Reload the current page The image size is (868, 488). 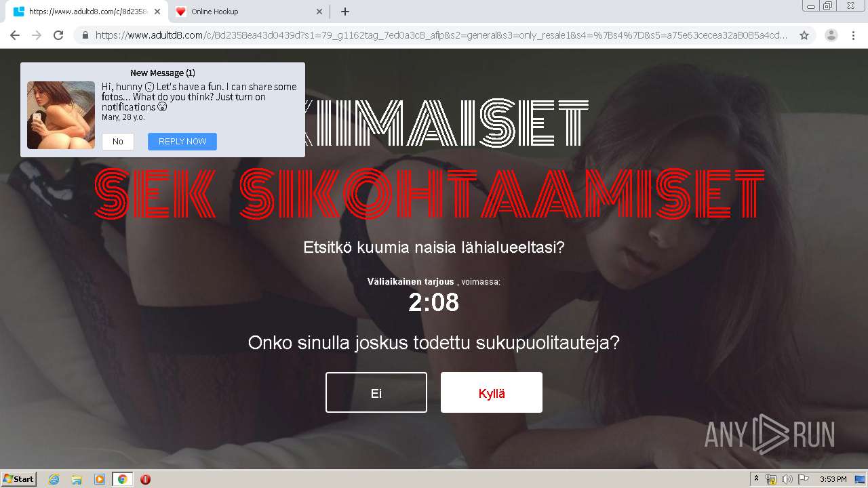pyautogui.click(x=58, y=35)
